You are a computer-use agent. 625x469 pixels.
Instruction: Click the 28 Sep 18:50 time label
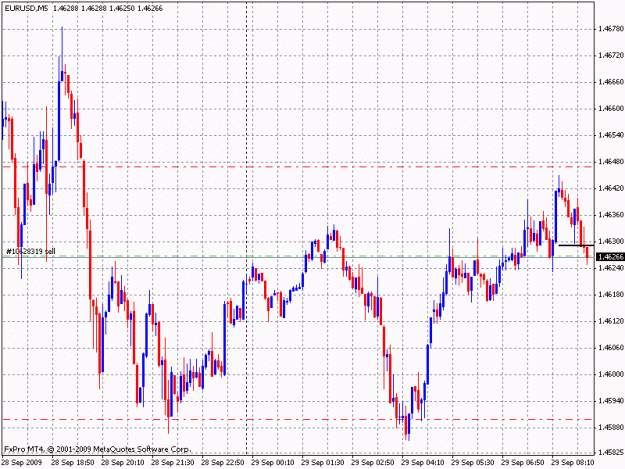tap(73, 462)
